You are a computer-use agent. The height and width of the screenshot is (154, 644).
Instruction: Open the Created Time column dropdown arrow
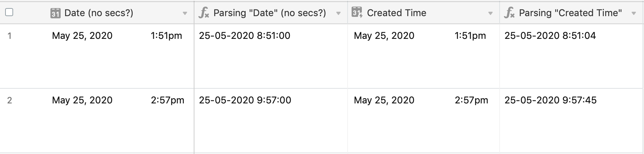pyautogui.click(x=490, y=14)
